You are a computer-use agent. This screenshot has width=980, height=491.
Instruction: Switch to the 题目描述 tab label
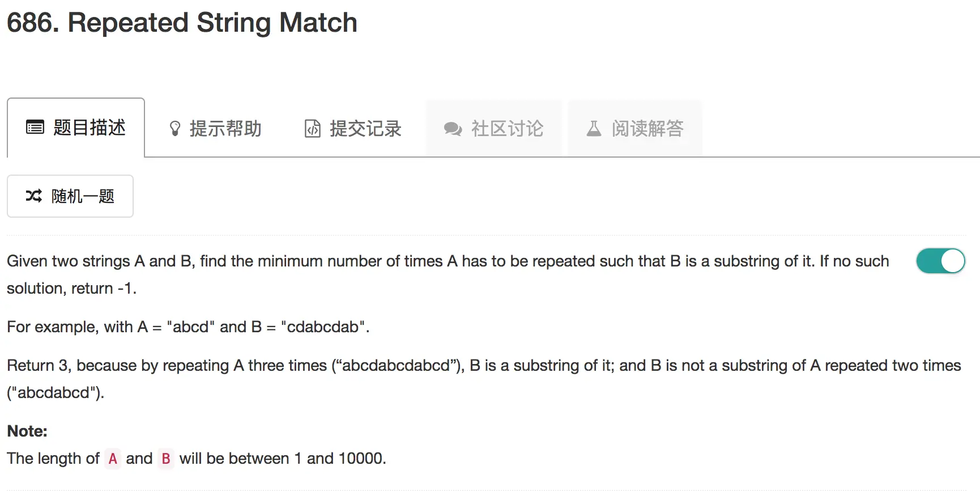click(90, 128)
